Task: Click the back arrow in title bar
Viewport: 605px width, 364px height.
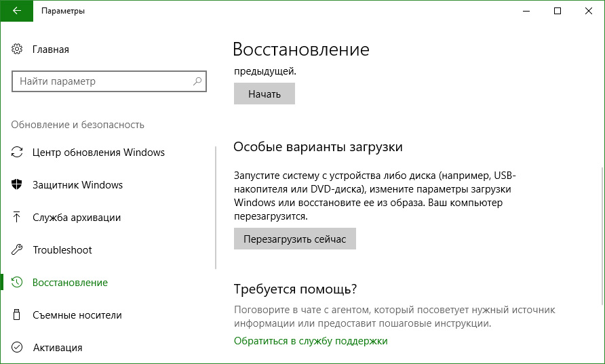Action: coord(16,11)
